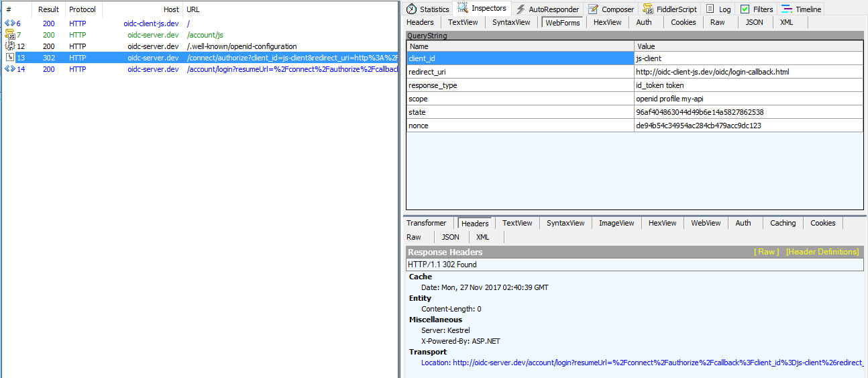
Task: Select the redirect_uri name cell
Action: 520,72
